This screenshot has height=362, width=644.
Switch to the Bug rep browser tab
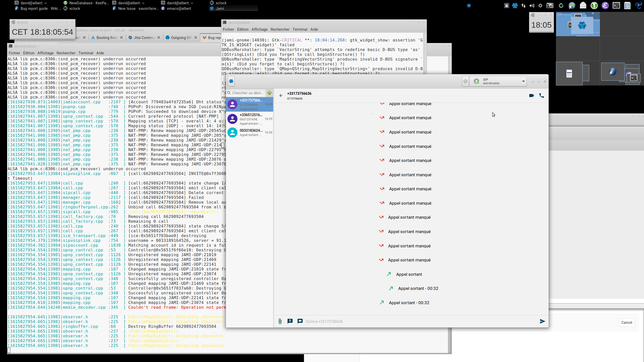pos(211,37)
